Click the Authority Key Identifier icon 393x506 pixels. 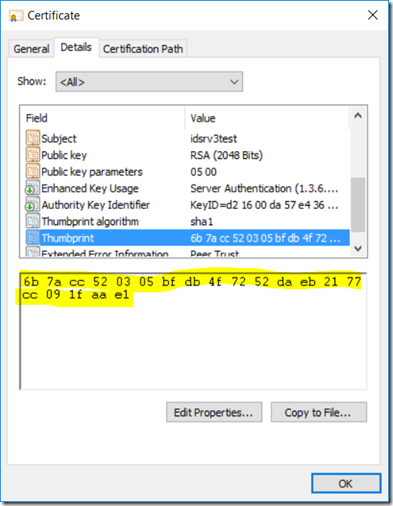point(33,205)
